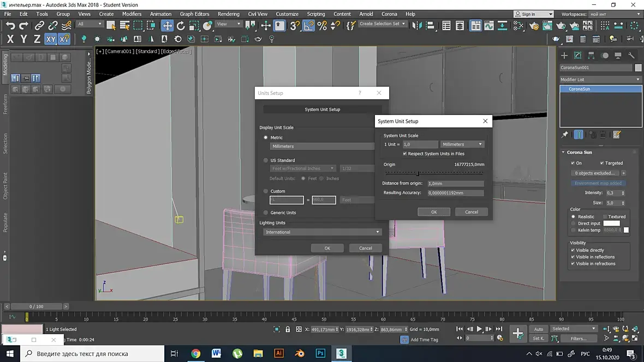Expand the system unit Millimeters dropdown
The height and width of the screenshot is (362, 644).
coord(462,144)
